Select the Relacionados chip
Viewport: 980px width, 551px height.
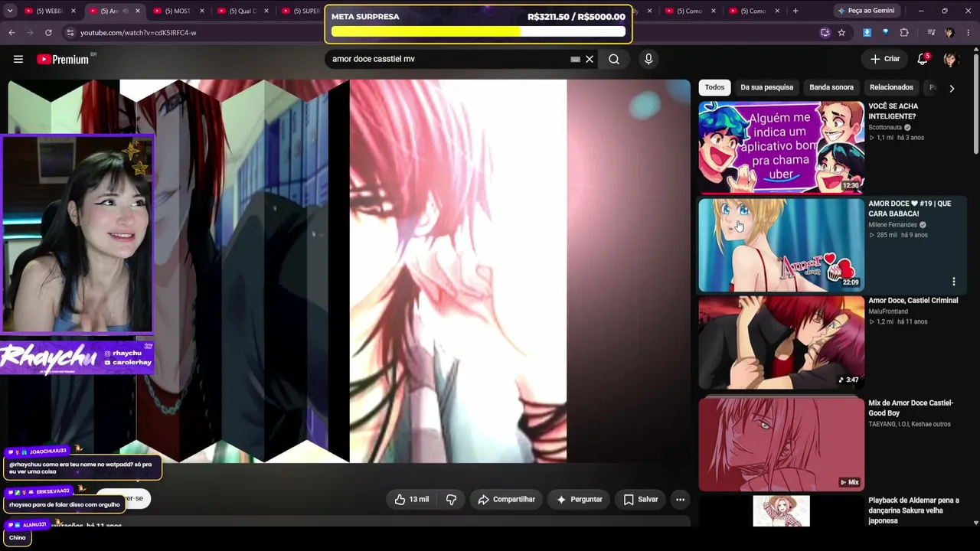891,87
